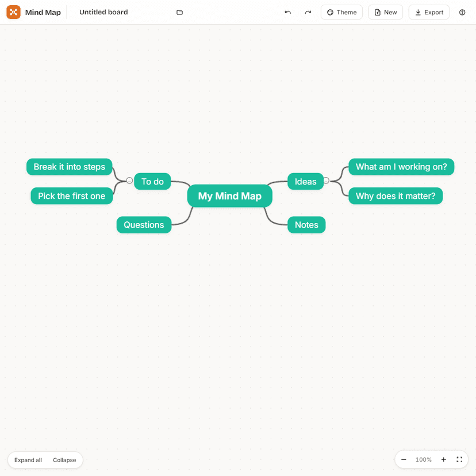The image size is (476, 476).
Task: Collapse the Ideas branch toggle
Action: coord(326,181)
